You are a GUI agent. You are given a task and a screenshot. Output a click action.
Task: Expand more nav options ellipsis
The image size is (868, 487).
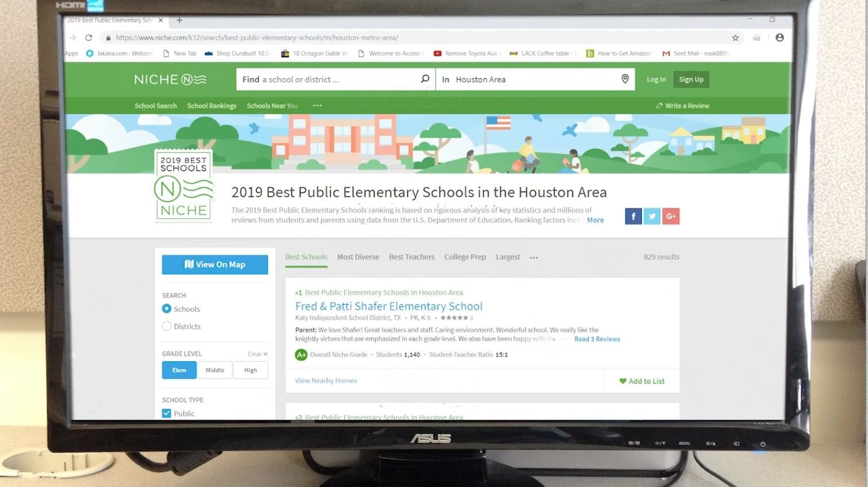(317, 106)
